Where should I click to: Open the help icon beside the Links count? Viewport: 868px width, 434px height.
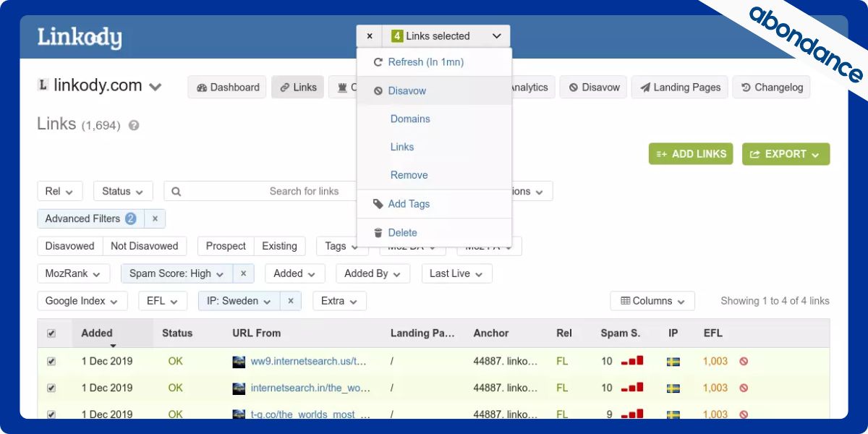(x=134, y=125)
